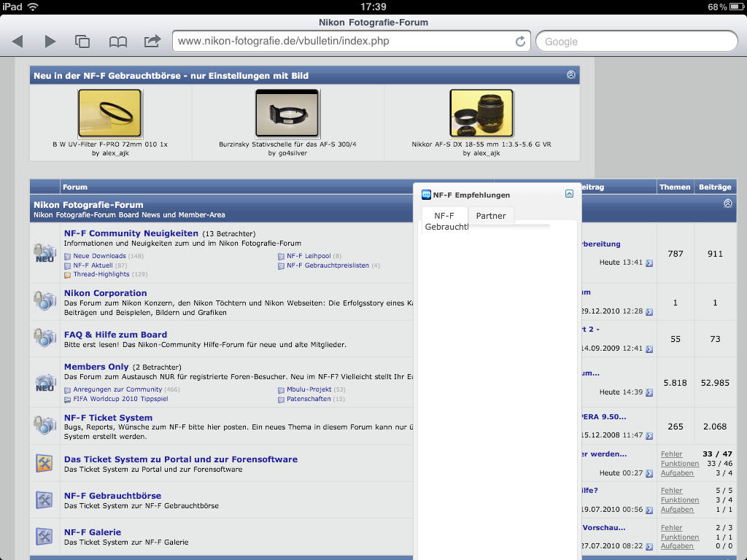
Task: Open Fehler link showing 2 / 3
Action: tap(671, 528)
